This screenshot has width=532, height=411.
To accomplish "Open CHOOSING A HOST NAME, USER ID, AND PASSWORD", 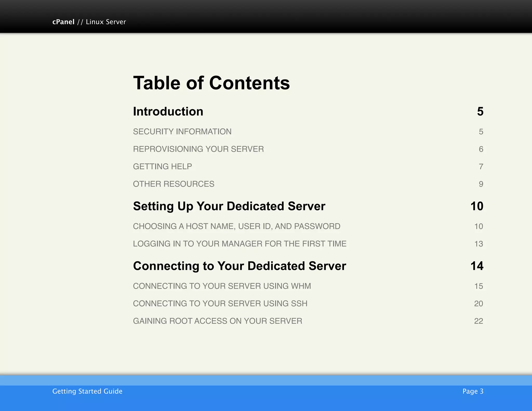I will click(x=237, y=226).
